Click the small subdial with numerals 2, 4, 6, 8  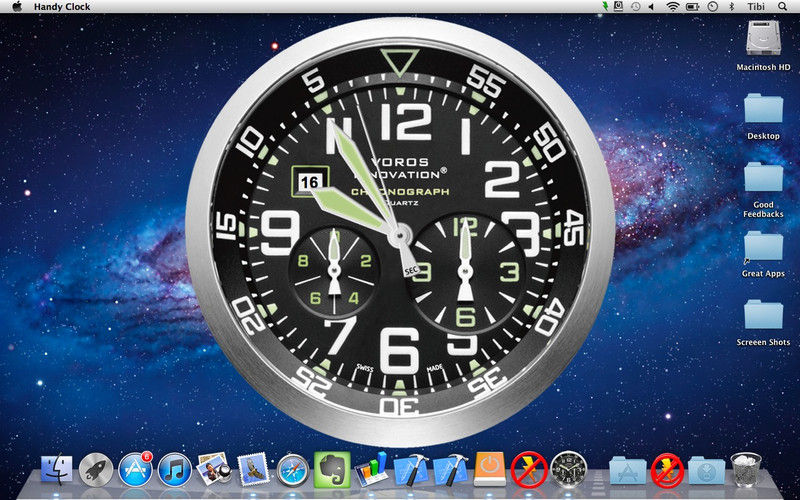tap(334, 269)
